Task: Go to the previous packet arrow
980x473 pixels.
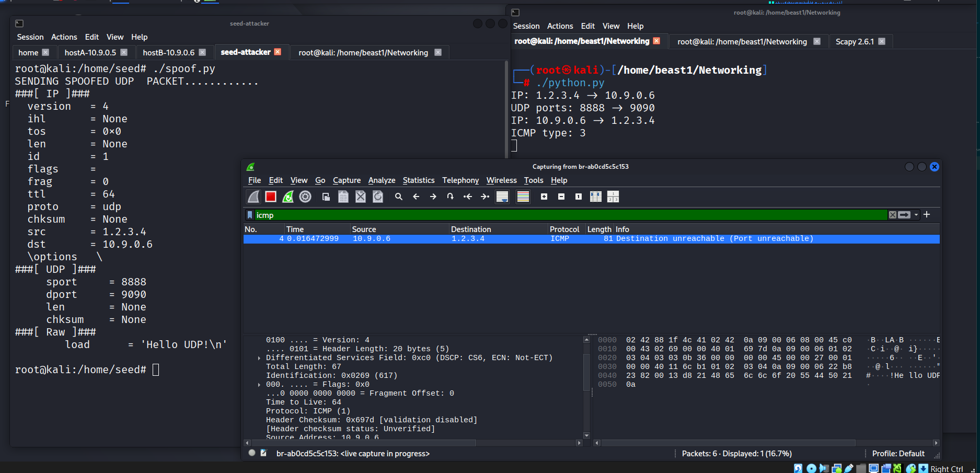Action: pyautogui.click(x=416, y=197)
